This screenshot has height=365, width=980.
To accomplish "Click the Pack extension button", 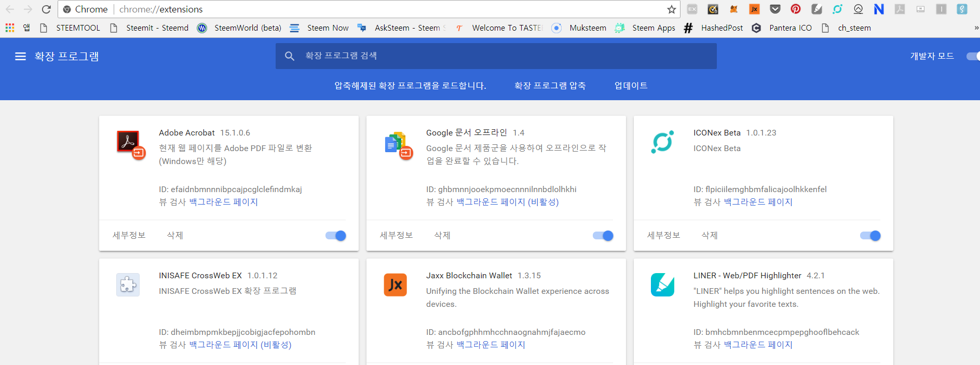I will coord(550,86).
